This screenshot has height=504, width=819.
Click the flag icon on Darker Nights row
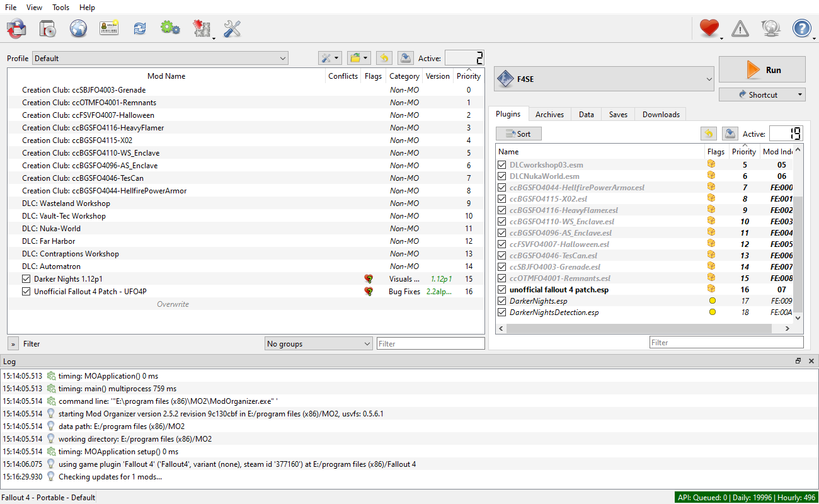(x=369, y=279)
